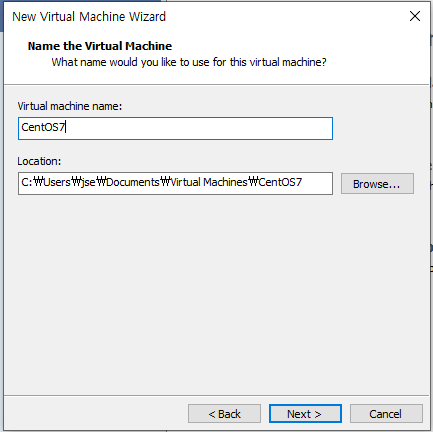Place cursor at 'C:' start of location path
433x432 pixels.
(x=27, y=182)
